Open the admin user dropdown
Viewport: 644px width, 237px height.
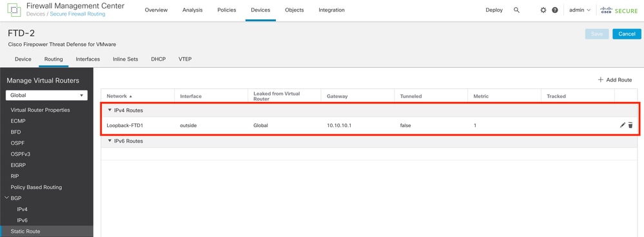[580, 10]
